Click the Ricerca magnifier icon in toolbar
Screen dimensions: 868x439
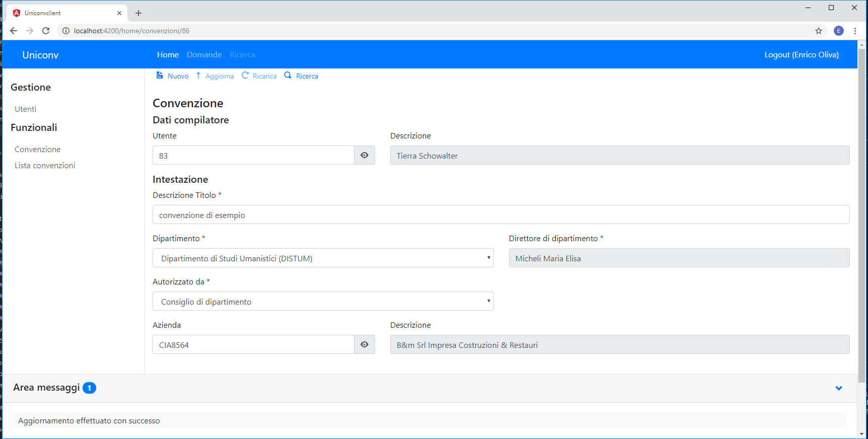coord(288,75)
